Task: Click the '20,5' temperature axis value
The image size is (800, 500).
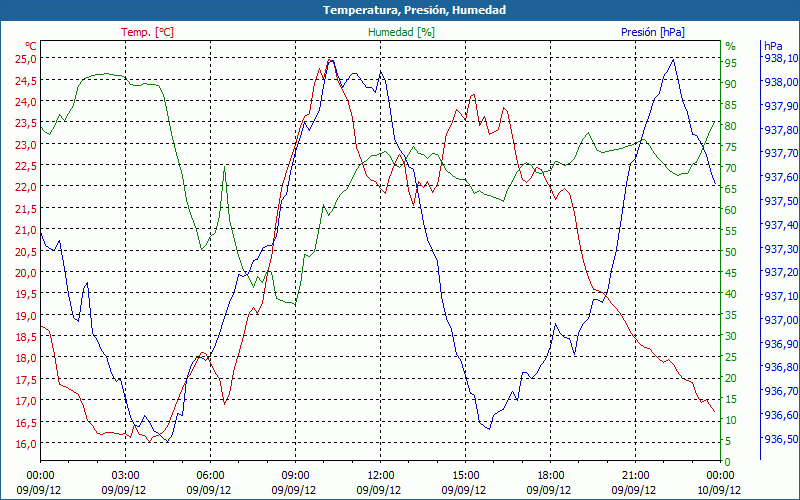Action: click(25, 252)
